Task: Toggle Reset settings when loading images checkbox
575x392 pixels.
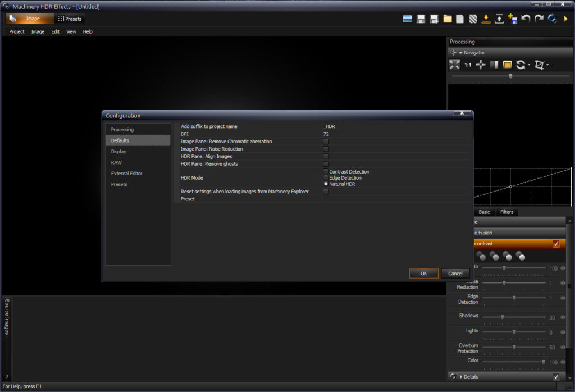Action: pos(326,192)
